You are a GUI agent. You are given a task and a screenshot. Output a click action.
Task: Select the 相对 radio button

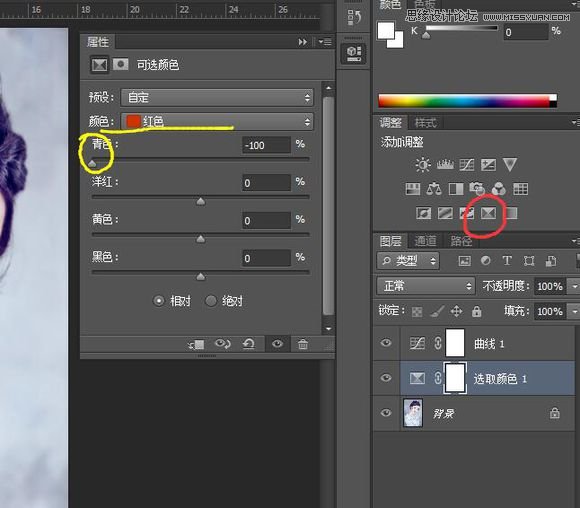click(159, 301)
